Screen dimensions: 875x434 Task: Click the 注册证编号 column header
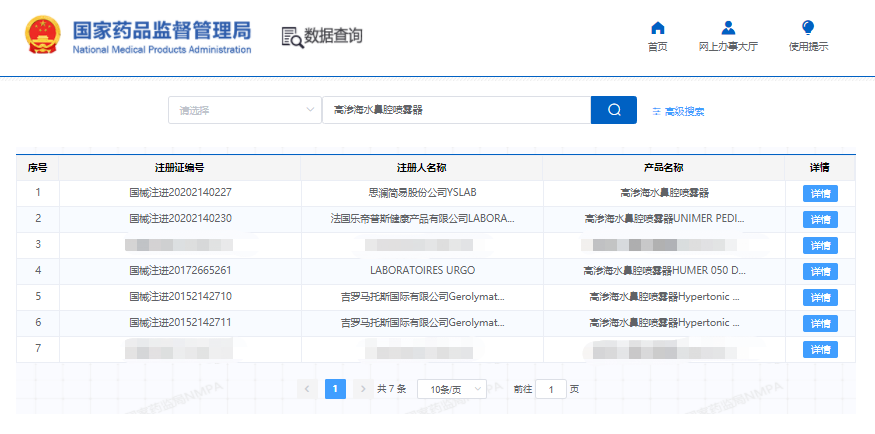tap(179, 167)
